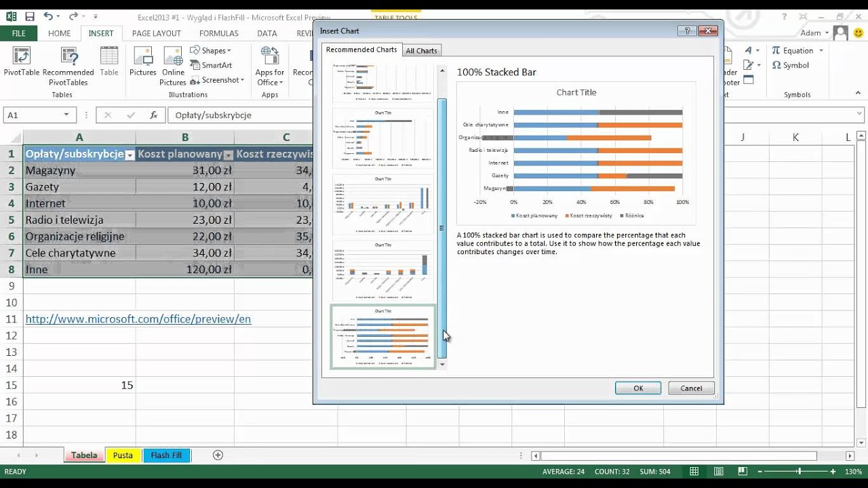Click cell containing Cele charytatywne
This screenshot has height=488, width=868.
click(79, 253)
